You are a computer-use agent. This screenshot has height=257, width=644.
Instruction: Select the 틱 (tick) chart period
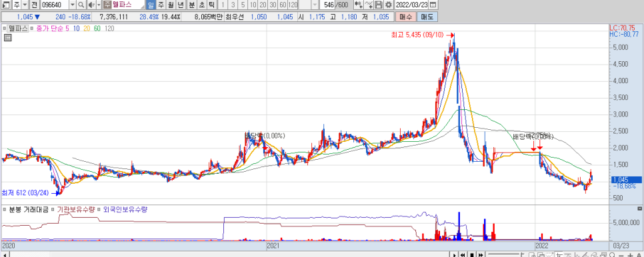pyautogui.click(x=211, y=5)
